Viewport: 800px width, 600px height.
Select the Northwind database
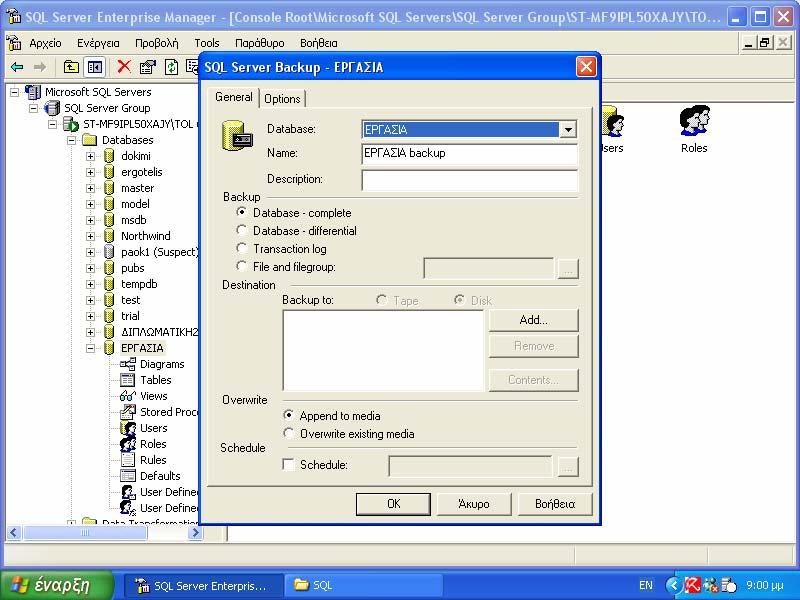click(x=145, y=236)
